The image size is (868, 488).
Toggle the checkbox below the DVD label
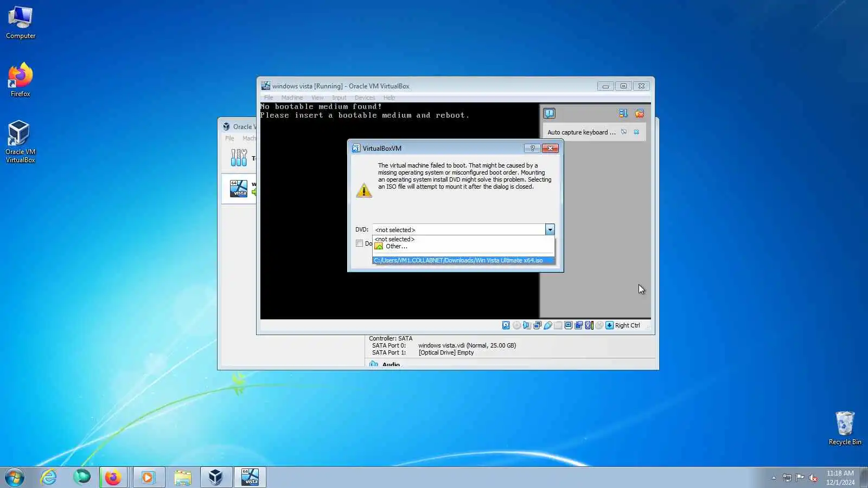pyautogui.click(x=359, y=243)
